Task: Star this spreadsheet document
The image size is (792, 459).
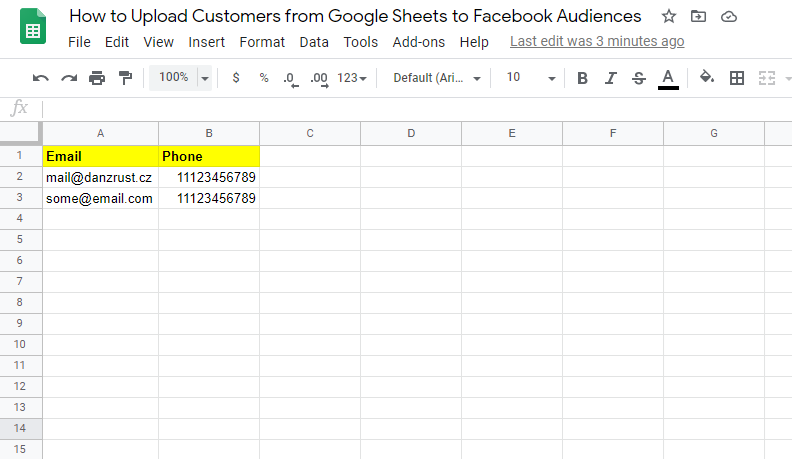Action: 669,17
